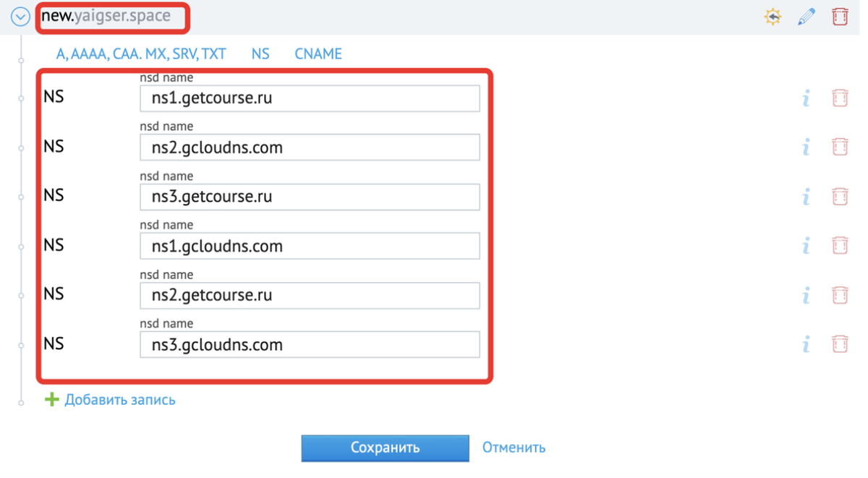Click the Добавить запись link
The image size is (868, 478).
120,399
